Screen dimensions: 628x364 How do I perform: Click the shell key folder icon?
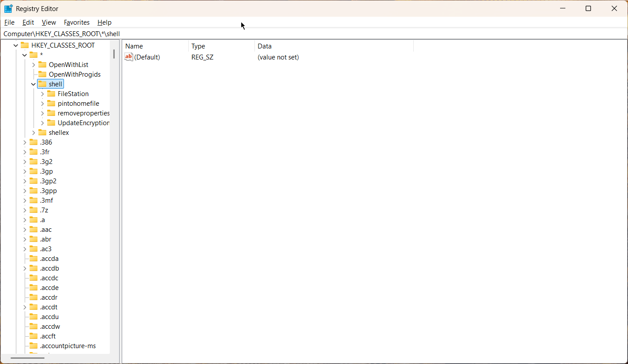[x=42, y=84]
